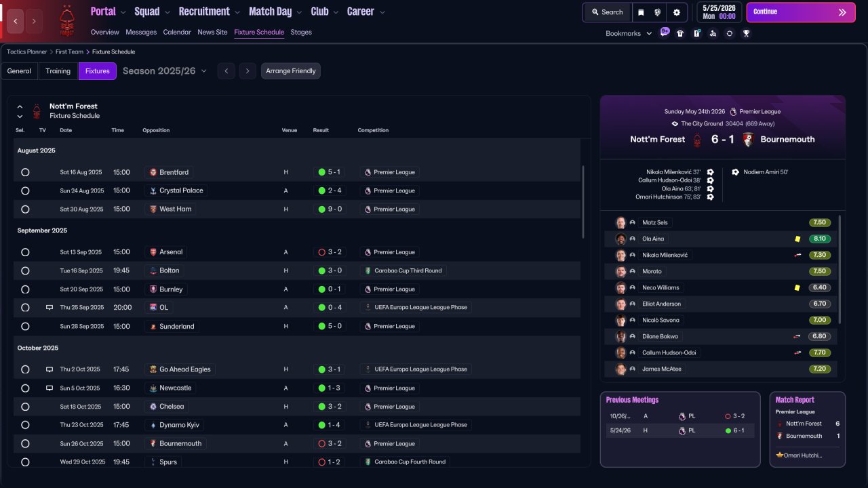Screen dimensions: 868x488
Task: Open the News Site tab
Action: (212, 32)
